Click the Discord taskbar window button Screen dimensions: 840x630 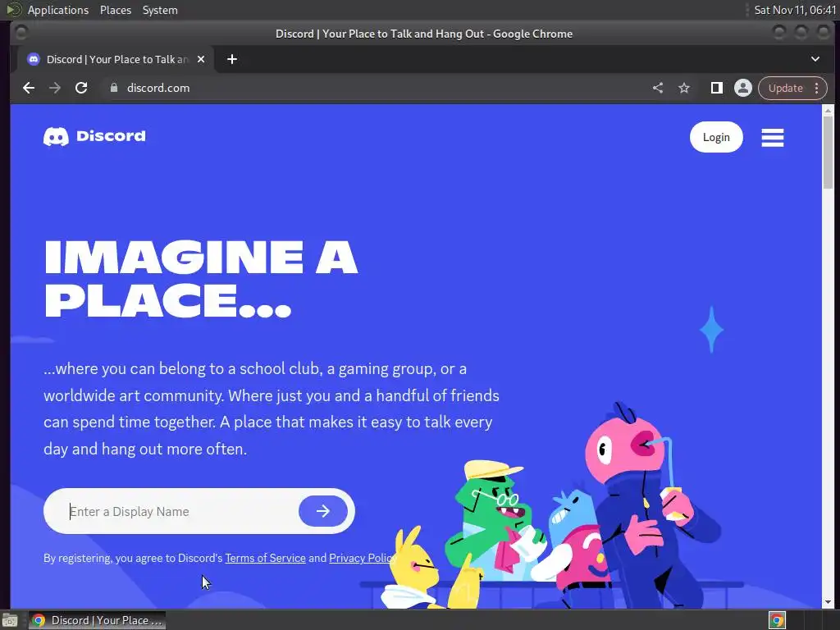tap(98, 620)
